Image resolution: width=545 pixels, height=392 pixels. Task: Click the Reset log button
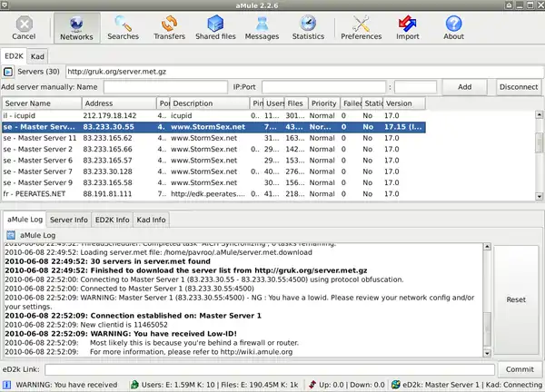pos(516,299)
